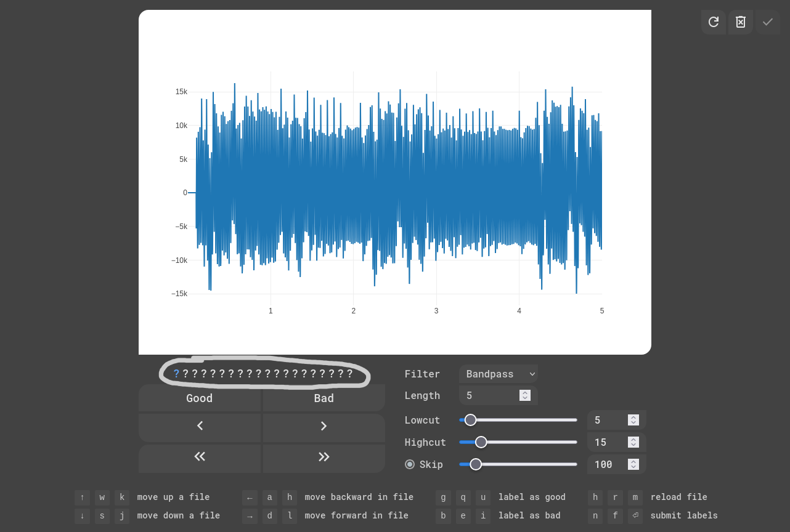Click the submit checkmark icon
Image resolution: width=790 pixels, height=532 pixels.
tap(768, 22)
